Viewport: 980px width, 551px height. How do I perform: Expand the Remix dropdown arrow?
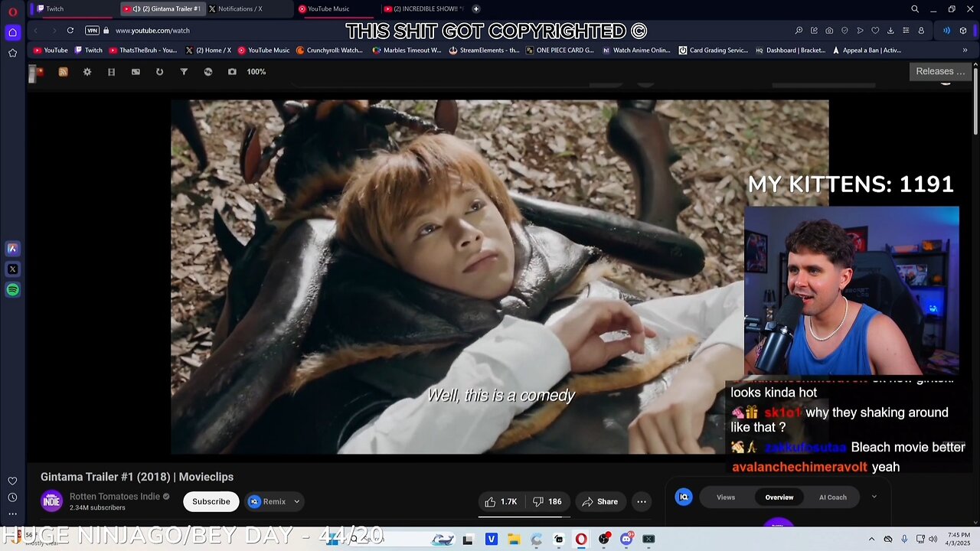tap(297, 502)
